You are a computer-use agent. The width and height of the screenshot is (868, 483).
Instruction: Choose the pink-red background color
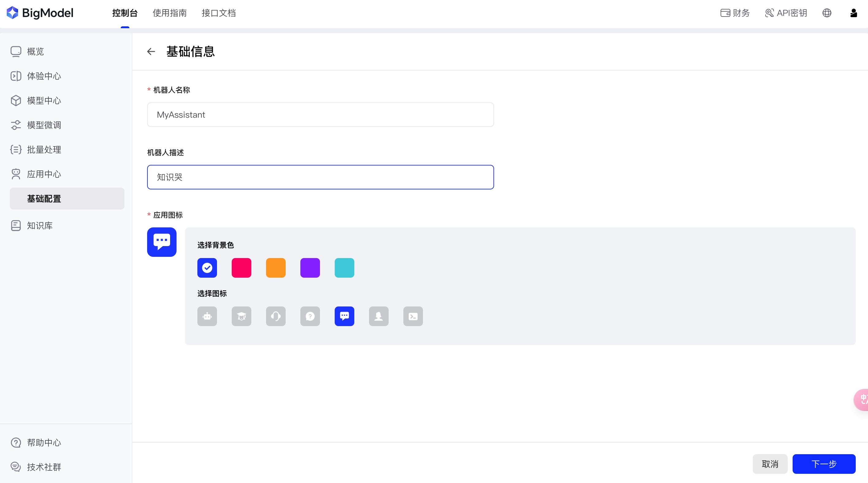[x=241, y=268]
